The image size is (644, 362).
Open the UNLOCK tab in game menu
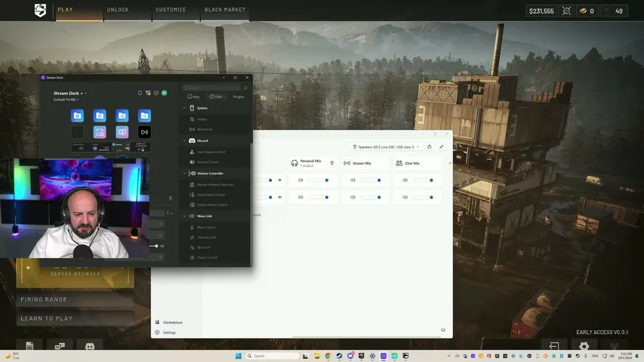118,10
